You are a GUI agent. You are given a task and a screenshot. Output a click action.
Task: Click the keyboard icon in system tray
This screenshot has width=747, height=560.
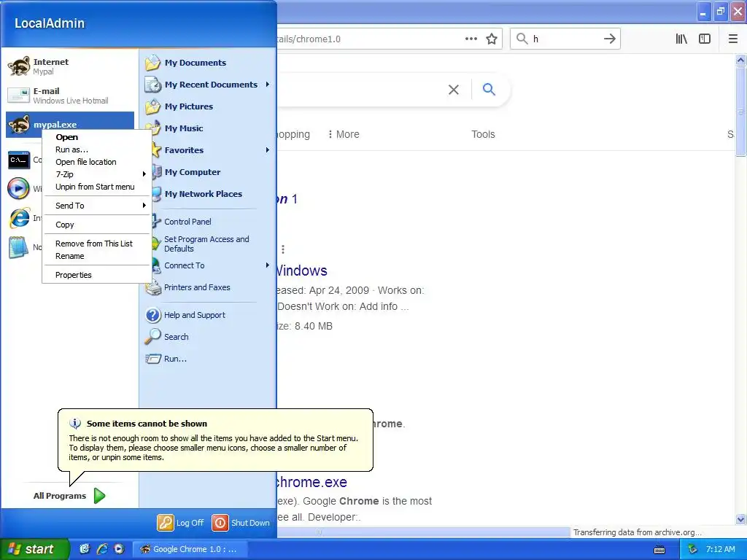pyautogui.click(x=659, y=550)
